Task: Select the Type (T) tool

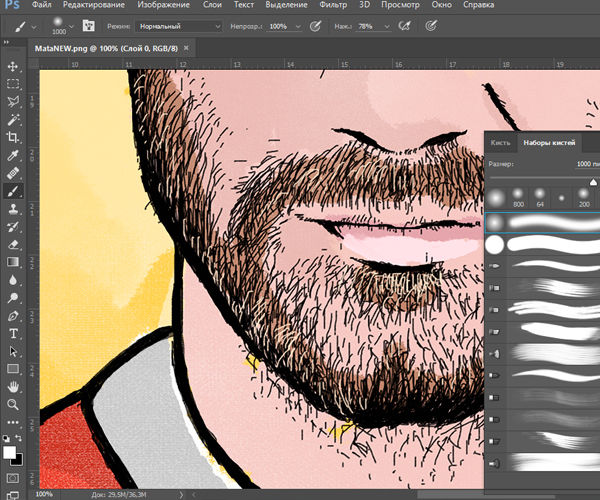Action: (x=14, y=333)
